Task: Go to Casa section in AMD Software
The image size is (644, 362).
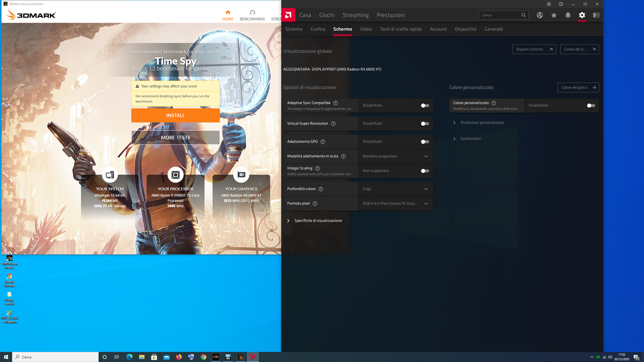Action: click(x=305, y=15)
